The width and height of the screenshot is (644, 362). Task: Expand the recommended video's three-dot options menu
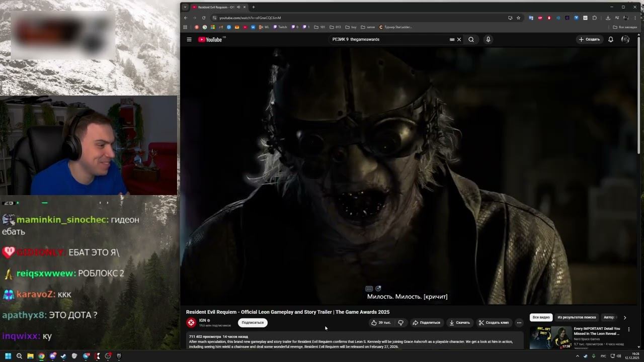(x=628, y=329)
